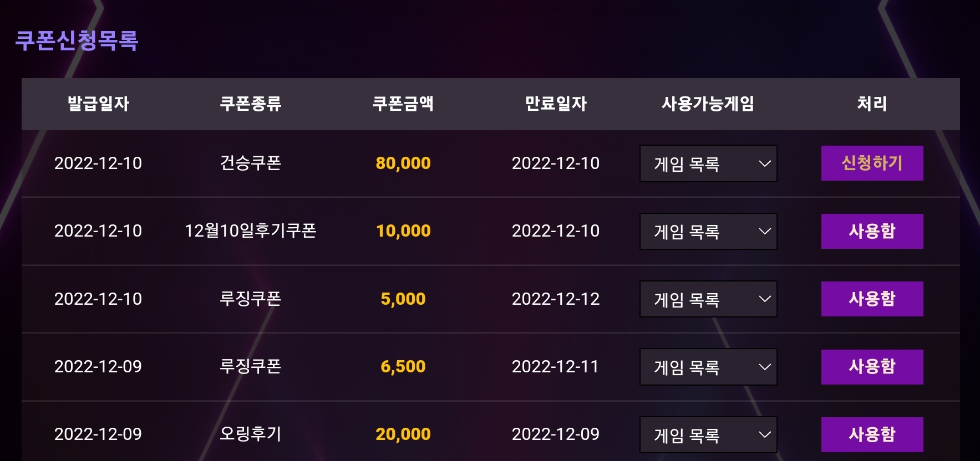Click the 쿠폰금액 column header
The width and height of the screenshot is (980, 461).
(403, 104)
